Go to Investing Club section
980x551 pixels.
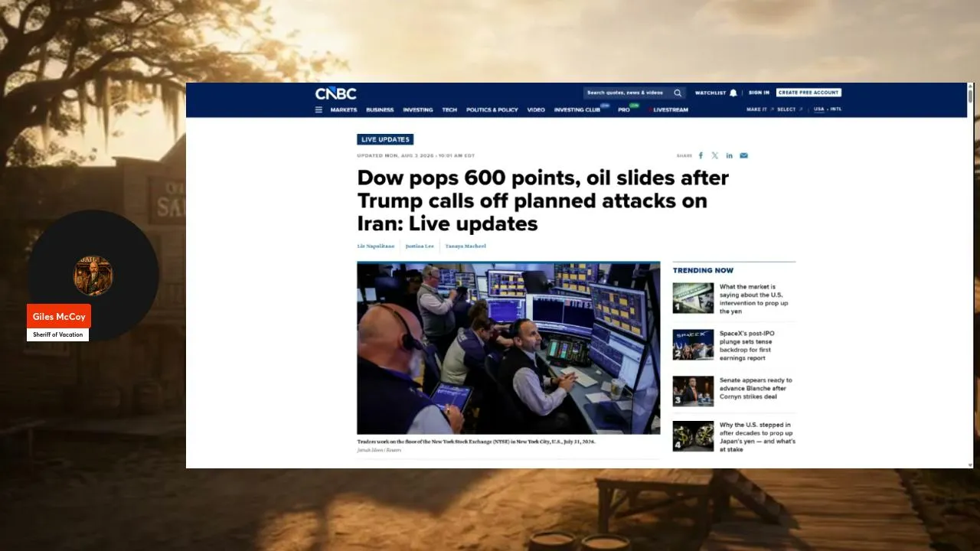point(577,109)
